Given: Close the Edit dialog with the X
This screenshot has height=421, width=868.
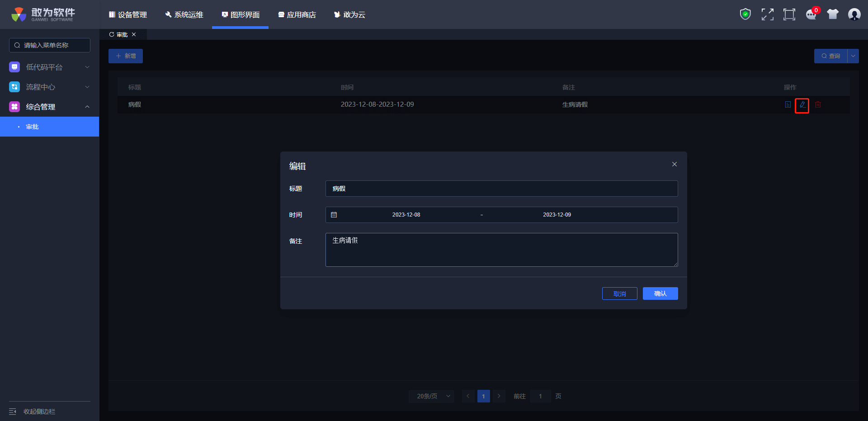Looking at the screenshot, I should [674, 164].
